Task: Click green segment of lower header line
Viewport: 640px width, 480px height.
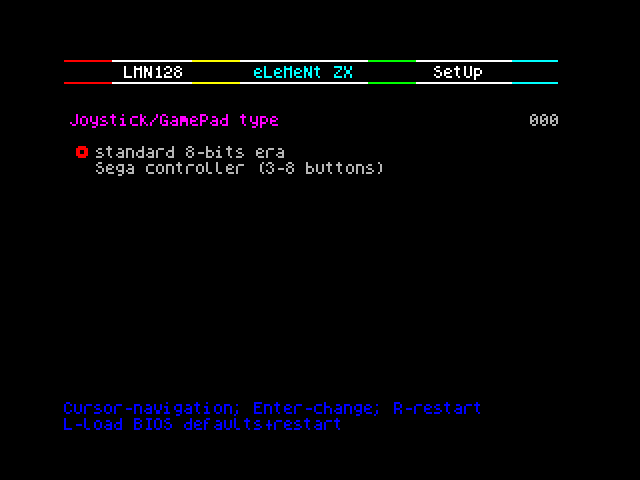Action: [x=392, y=83]
